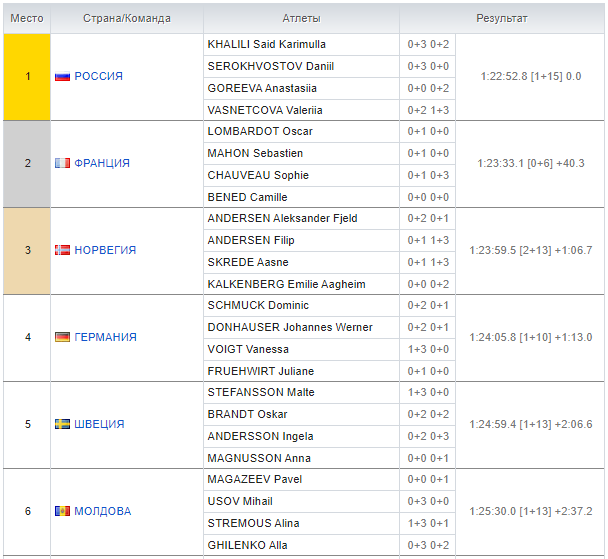Screen dimensions: 608x559
Task: Click the Место column header
Action: (27, 19)
